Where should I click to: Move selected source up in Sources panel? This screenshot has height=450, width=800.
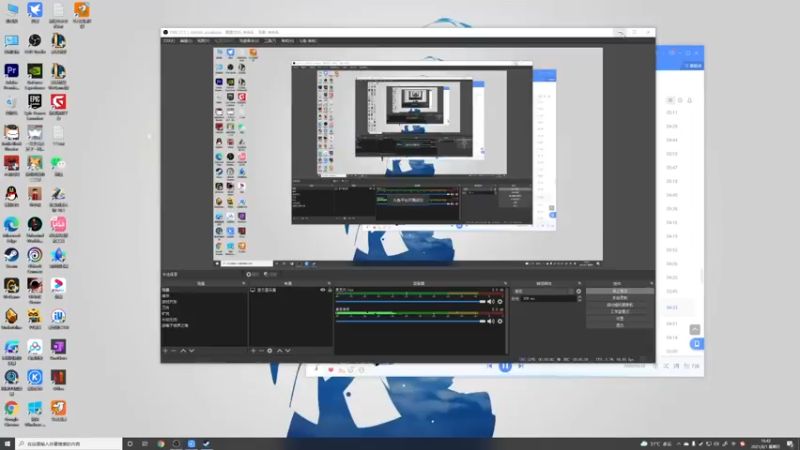279,351
